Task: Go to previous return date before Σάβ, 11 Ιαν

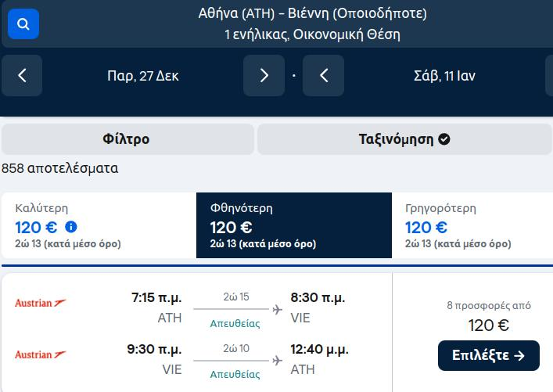Action: 323,76
